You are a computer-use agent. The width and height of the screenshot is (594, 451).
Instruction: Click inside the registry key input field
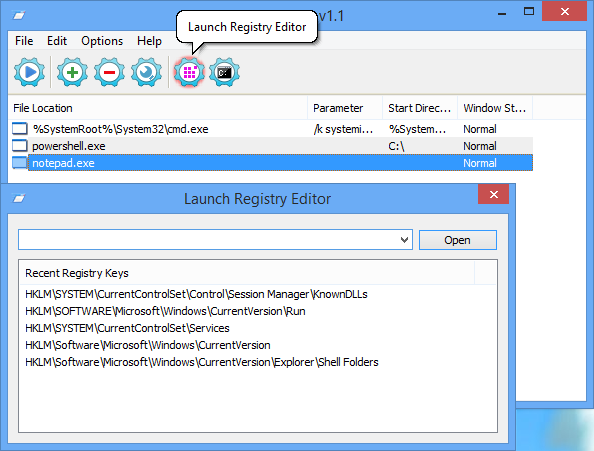point(208,240)
